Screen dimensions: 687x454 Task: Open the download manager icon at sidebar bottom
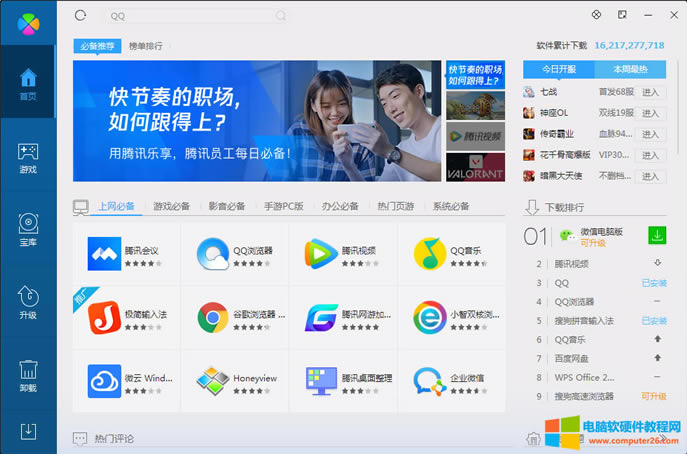click(x=28, y=431)
